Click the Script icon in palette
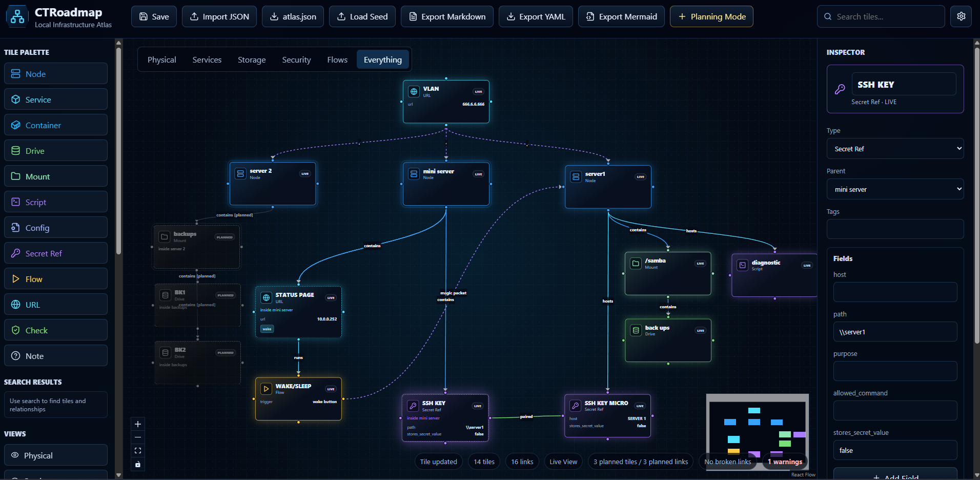The width and height of the screenshot is (980, 480). click(16, 202)
